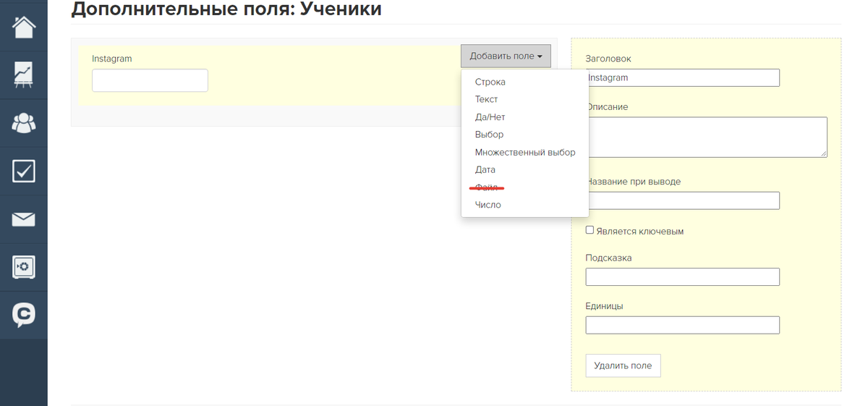Open the "Добавить поле" dropdown
Image resolution: width=868 pixels, height=406 pixels.
[506, 56]
